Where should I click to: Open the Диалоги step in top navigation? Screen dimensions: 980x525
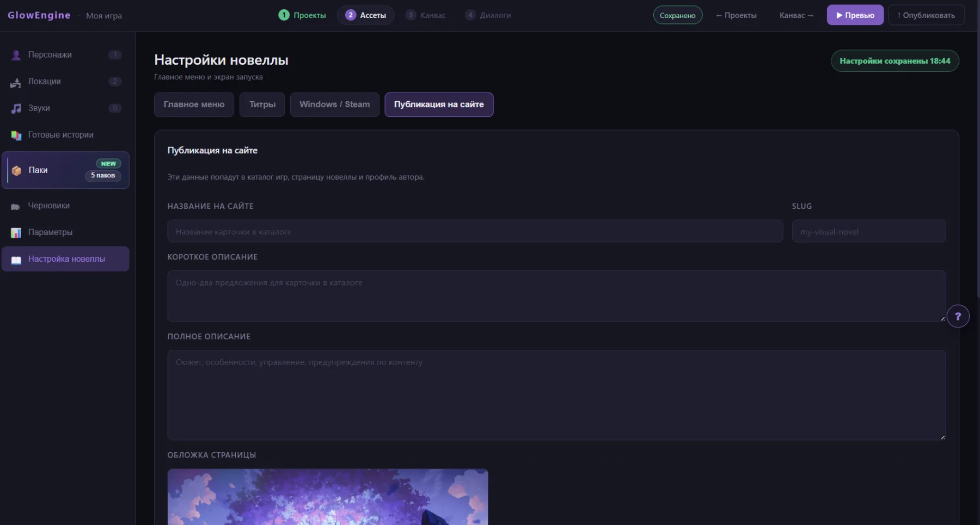488,15
